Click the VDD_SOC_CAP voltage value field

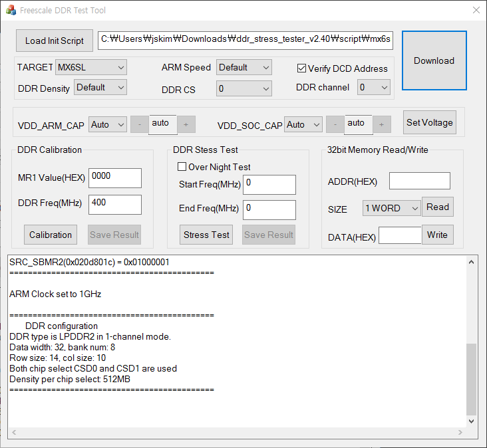[x=359, y=124]
